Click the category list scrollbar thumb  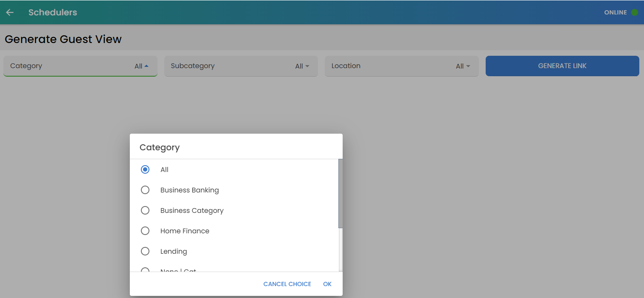coord(340,193)
